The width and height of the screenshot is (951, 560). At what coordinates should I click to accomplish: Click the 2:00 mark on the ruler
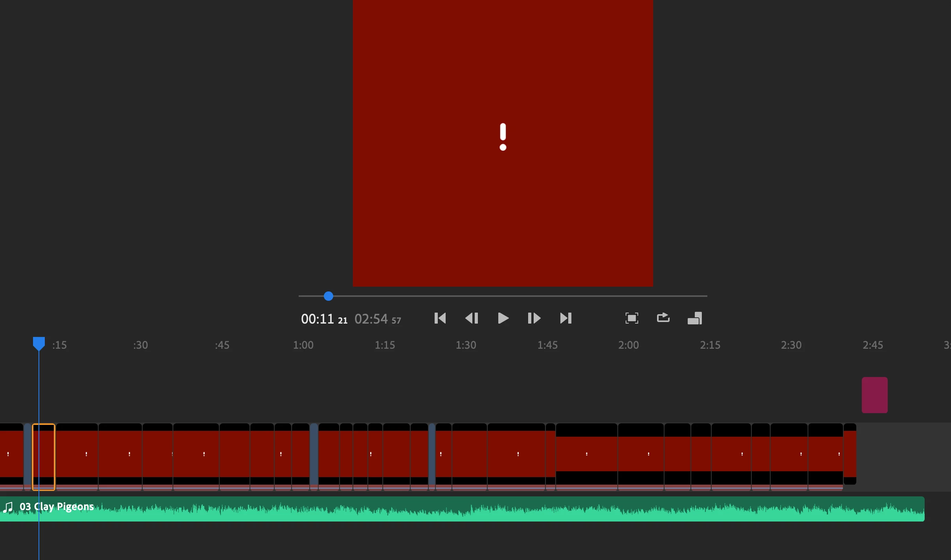click(628, 345)
